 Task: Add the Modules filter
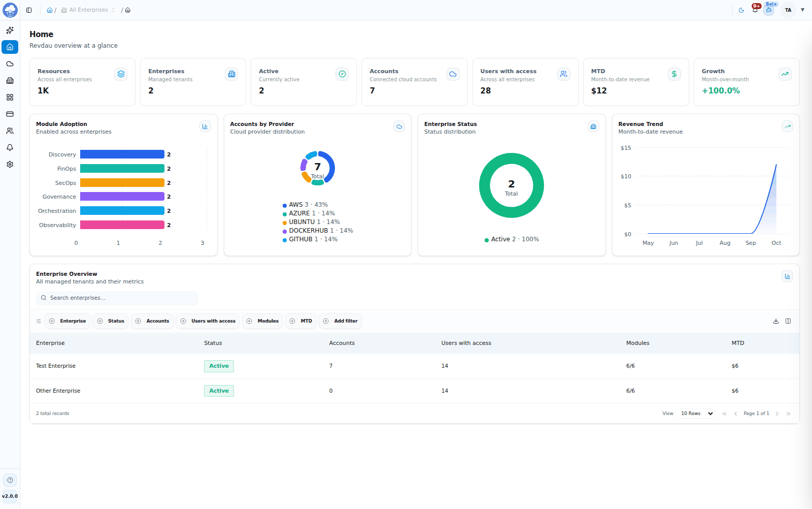coord(262,321)
